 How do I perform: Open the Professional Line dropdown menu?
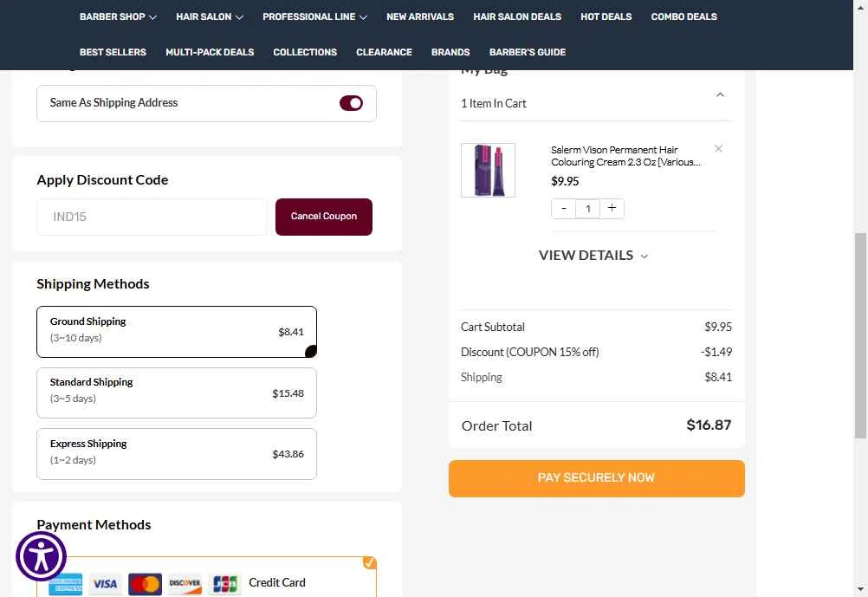coord(314,16)
